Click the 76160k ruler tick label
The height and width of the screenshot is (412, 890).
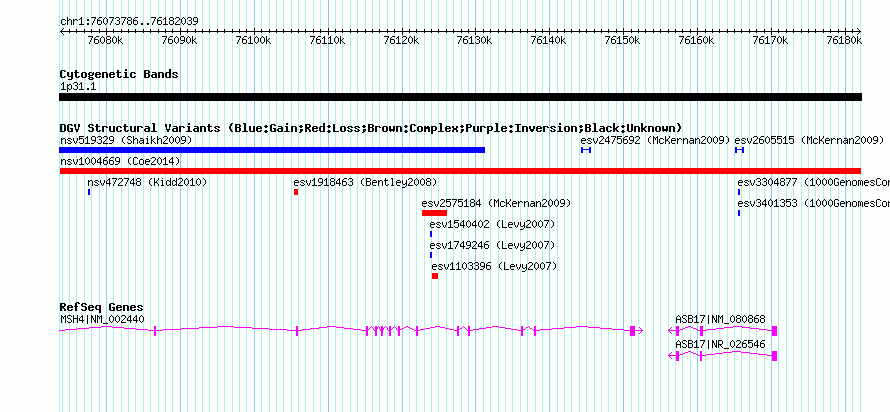(x=696, y=40)
